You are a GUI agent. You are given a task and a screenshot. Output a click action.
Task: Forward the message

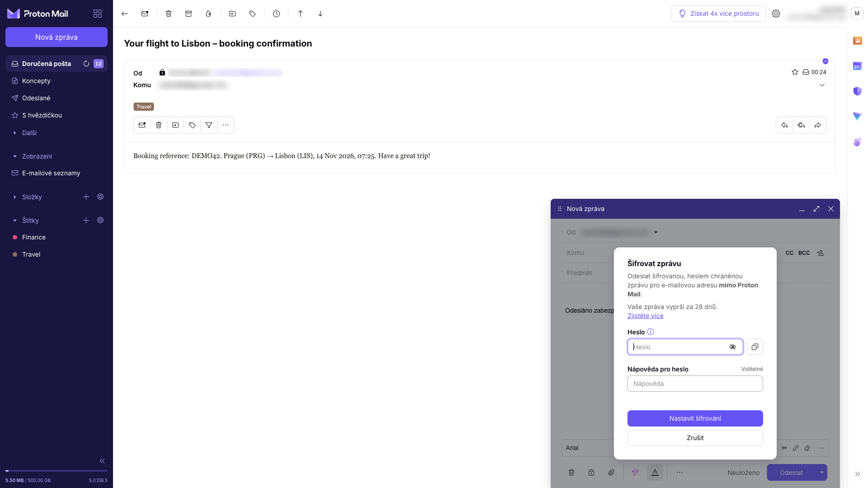coord(818,125)
